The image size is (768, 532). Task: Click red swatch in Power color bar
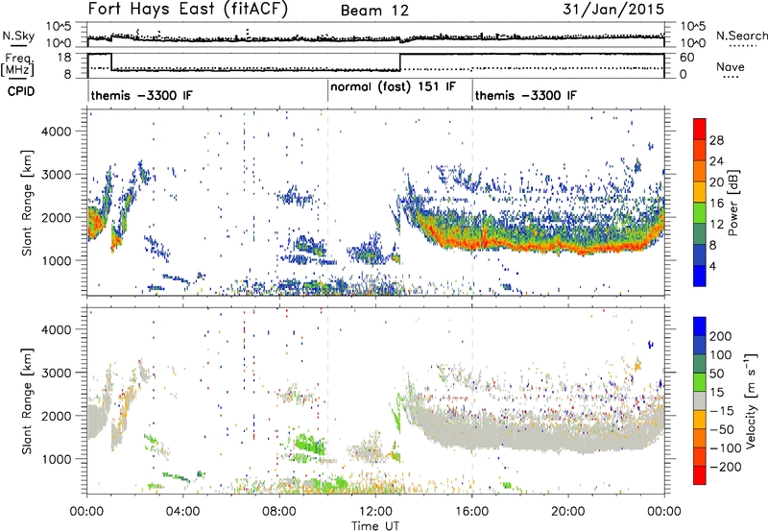click(700, 130)
